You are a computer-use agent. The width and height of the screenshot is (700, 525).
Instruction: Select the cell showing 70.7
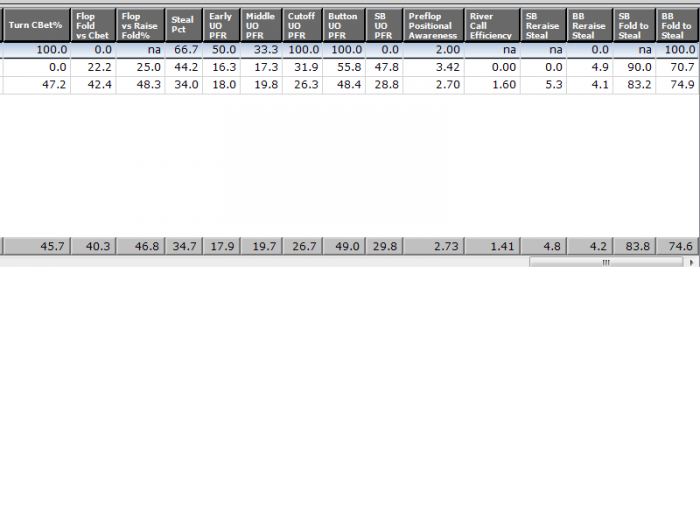(x=678, y=67)
